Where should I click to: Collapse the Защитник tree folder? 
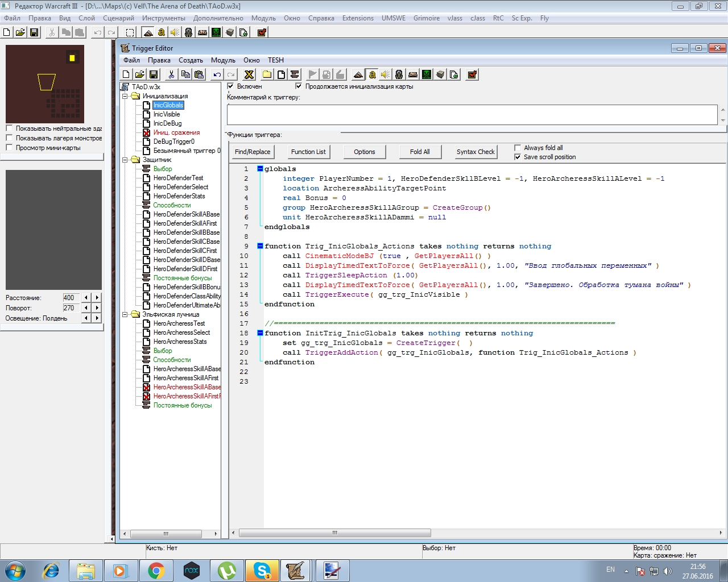[x=125, y=160]
